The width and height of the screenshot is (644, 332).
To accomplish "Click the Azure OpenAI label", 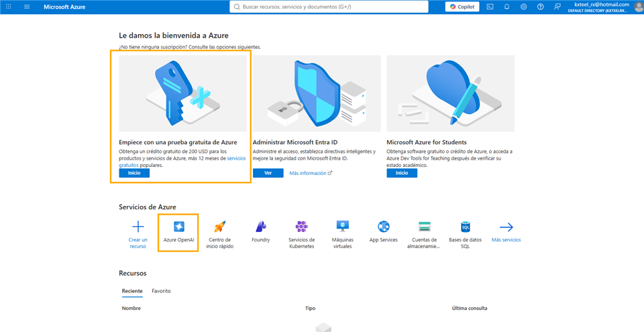I will [179, 240].
